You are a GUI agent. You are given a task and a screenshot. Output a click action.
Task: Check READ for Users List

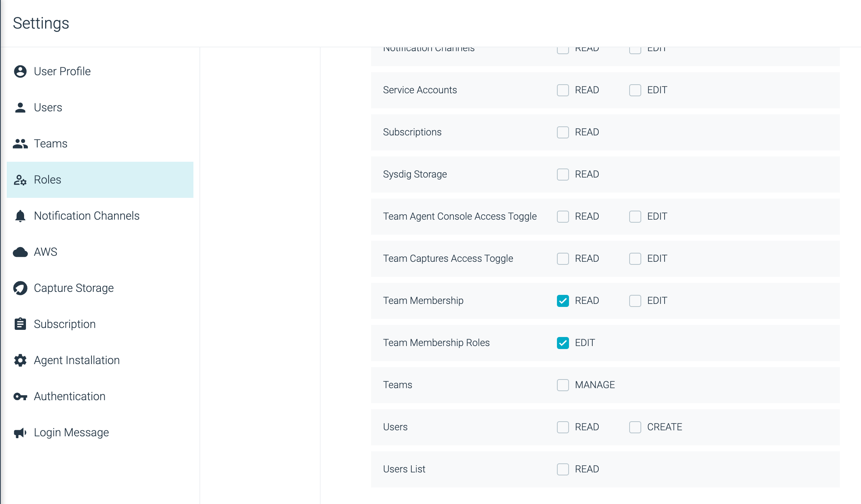tap(563, 469)
